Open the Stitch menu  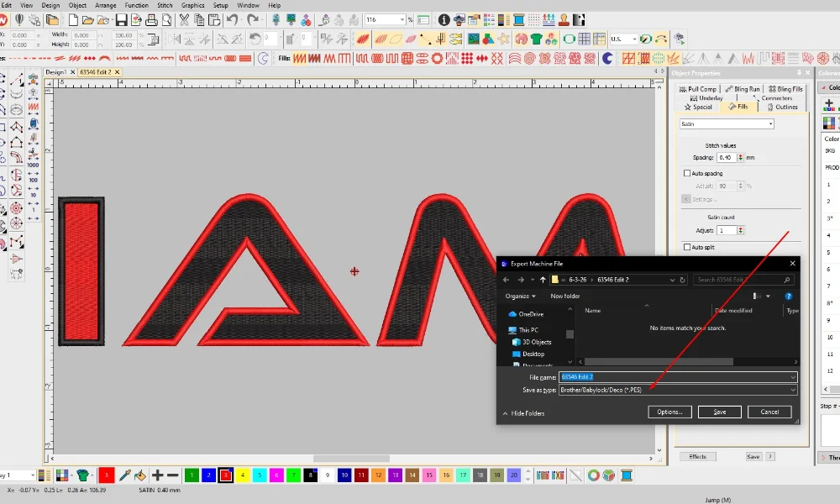[x=165, y=5]
